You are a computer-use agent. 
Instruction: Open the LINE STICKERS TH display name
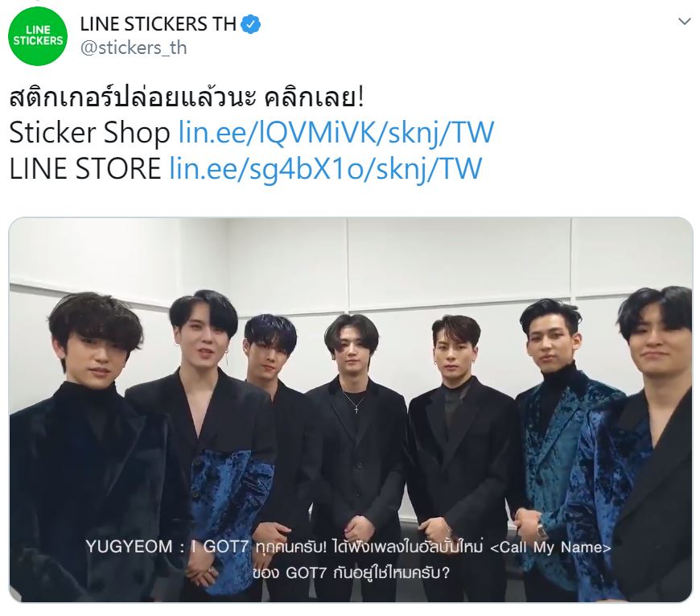click(158, 24)
